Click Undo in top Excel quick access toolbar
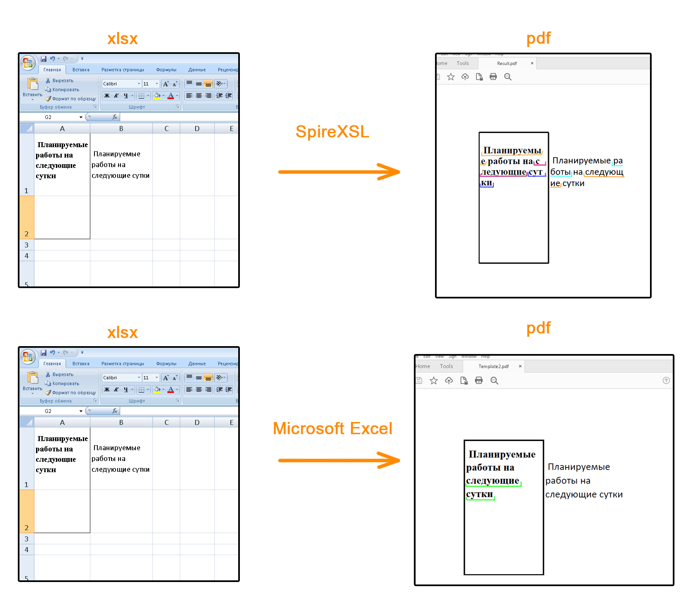This screenshot has height=616, width=696. coord(52,59)
